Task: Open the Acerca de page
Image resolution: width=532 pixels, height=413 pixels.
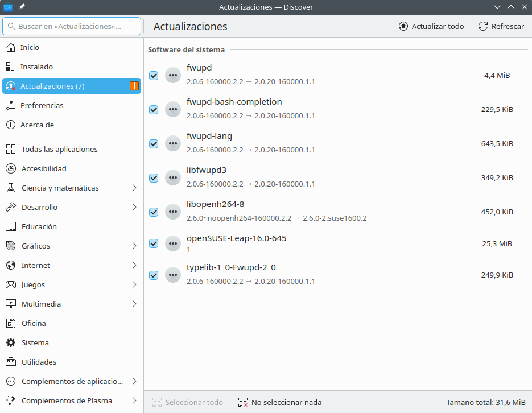Action: (x=37, y=125)
